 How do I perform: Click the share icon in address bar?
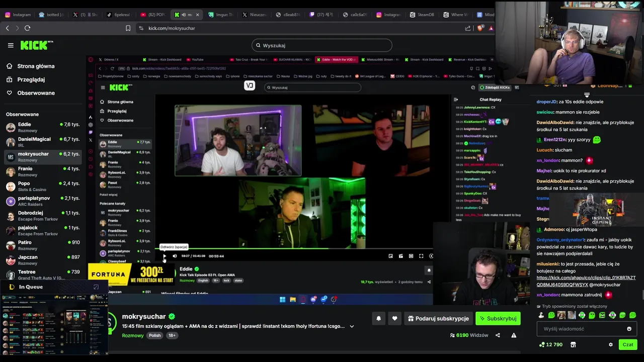(468, 28)
